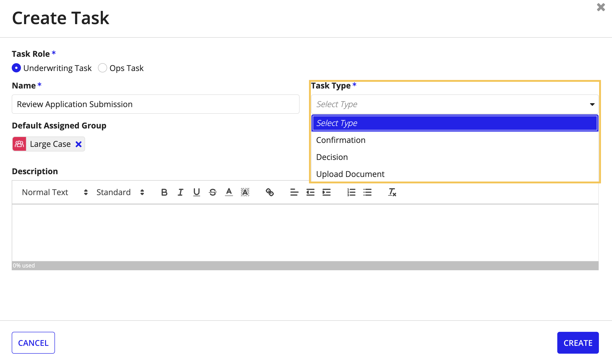
Task: Clear text formatting
Action: 392,192
